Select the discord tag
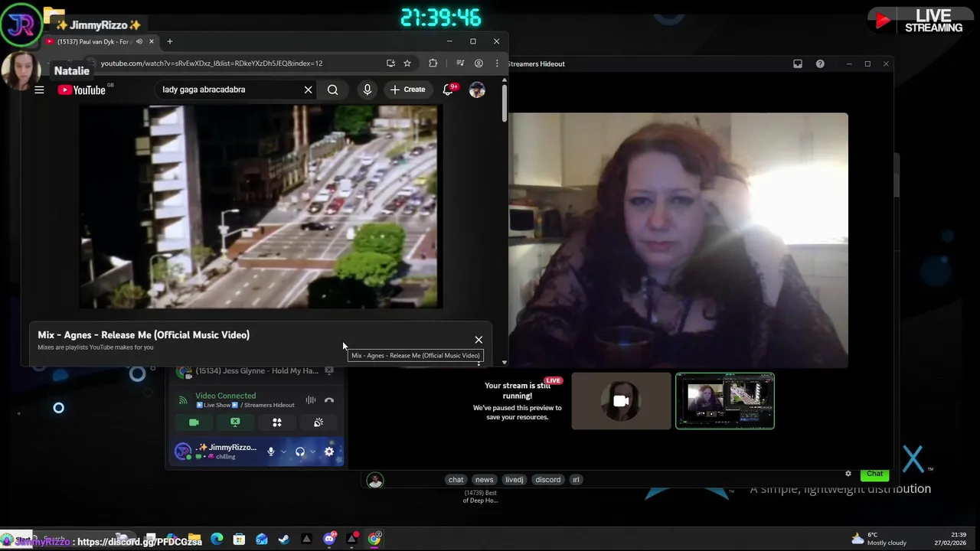The width and height of the screenshot is (980, 551). click(x=548, y=480)
